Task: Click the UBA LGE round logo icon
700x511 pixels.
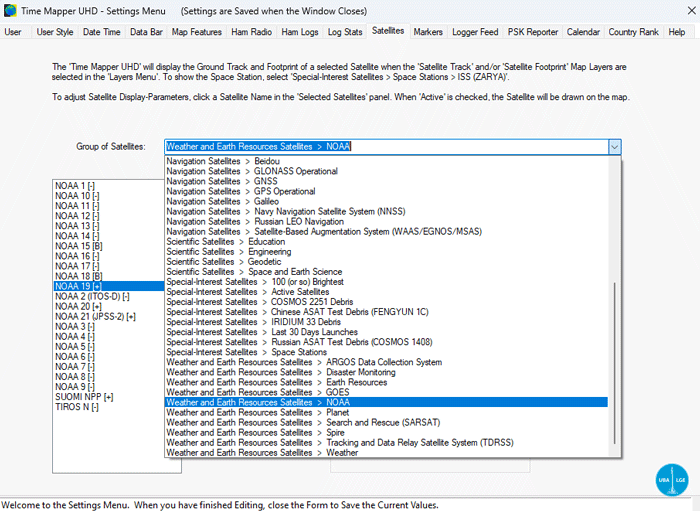Action: [672, 480]
